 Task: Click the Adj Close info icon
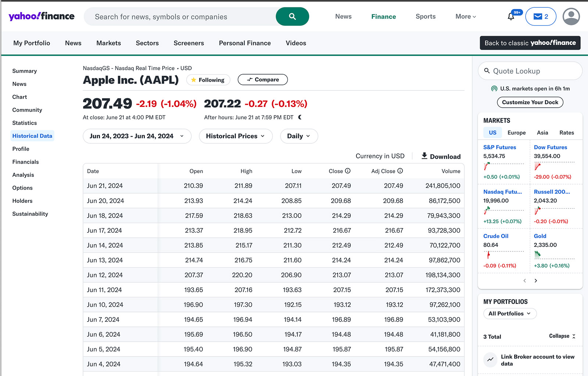(x=400, y=171)
